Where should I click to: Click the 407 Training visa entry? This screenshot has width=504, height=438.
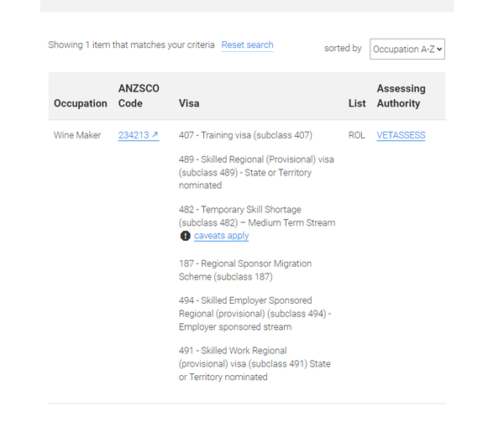coord(245,135)
